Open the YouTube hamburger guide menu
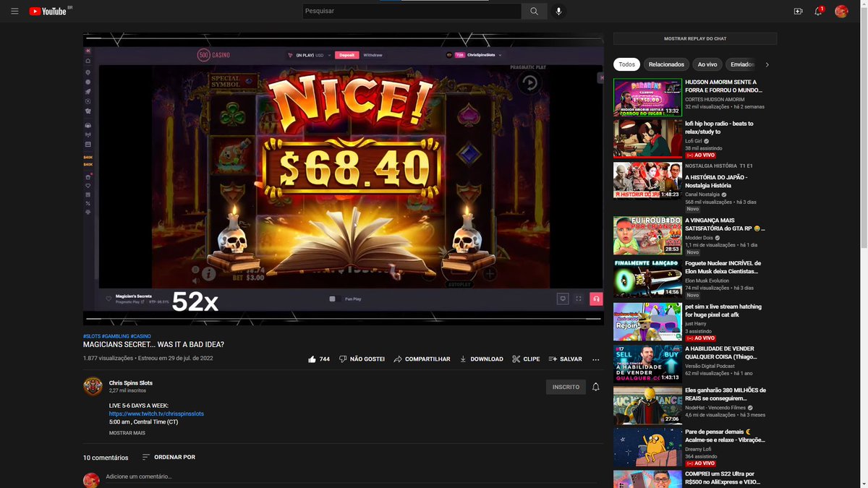Screen dimensions: 868x488 pyautogui.click(x=14, y=12)
